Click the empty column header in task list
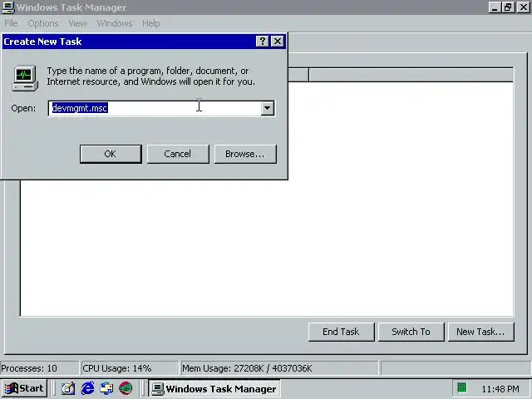The width and height of the screenshot is (532, 399). pyautogui.click(x=411, y=75)
